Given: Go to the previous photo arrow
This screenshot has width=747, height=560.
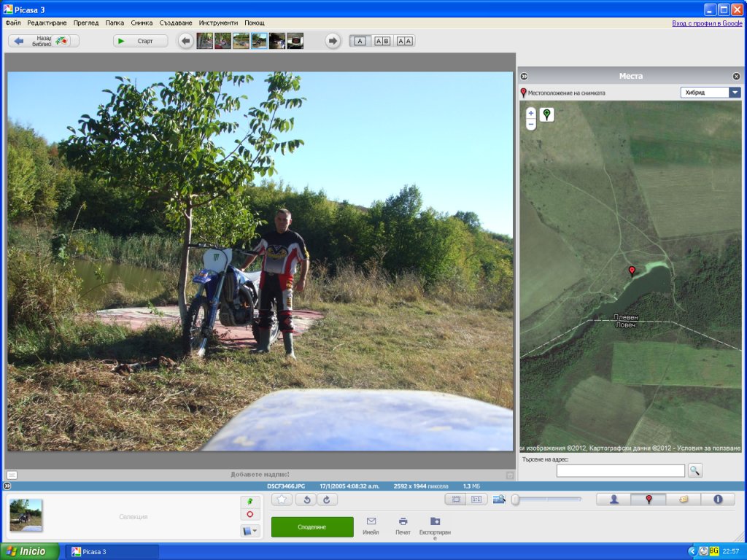Looking at the screenshot, I should tap(186, 41).
